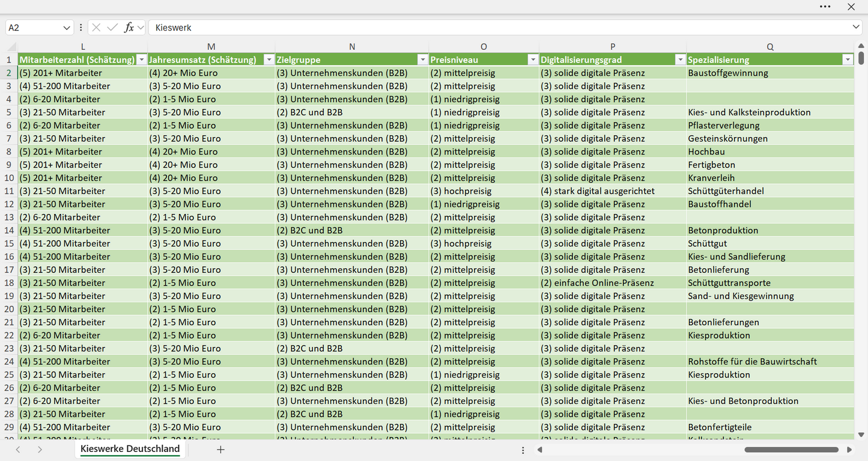This screenshot has width=868, height=461.
Task: Click the Select All corner triangle
Action: point(11,47)
